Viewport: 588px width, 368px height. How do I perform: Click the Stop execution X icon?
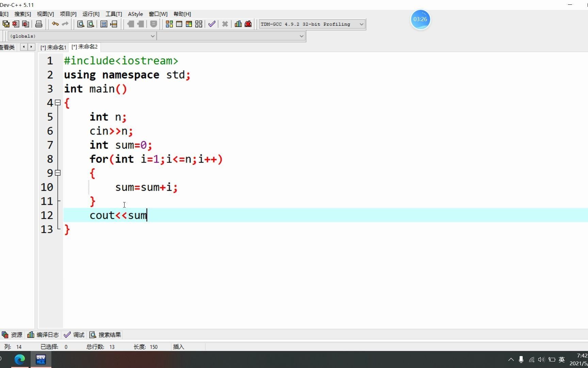point(225,24)
